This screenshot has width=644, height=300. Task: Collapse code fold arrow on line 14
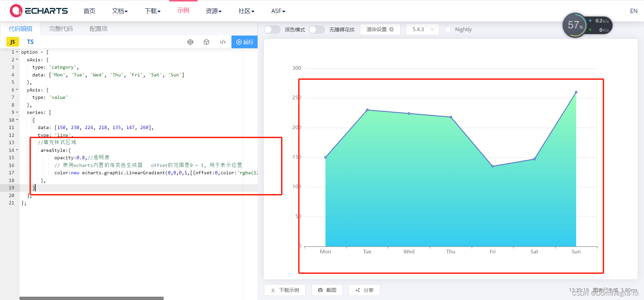click(17, 150)
